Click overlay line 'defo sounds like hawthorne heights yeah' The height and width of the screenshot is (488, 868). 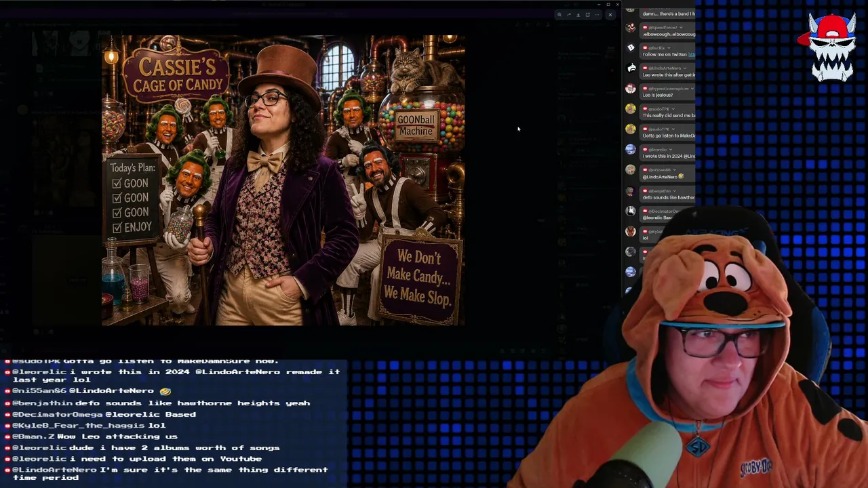point(193,403)
